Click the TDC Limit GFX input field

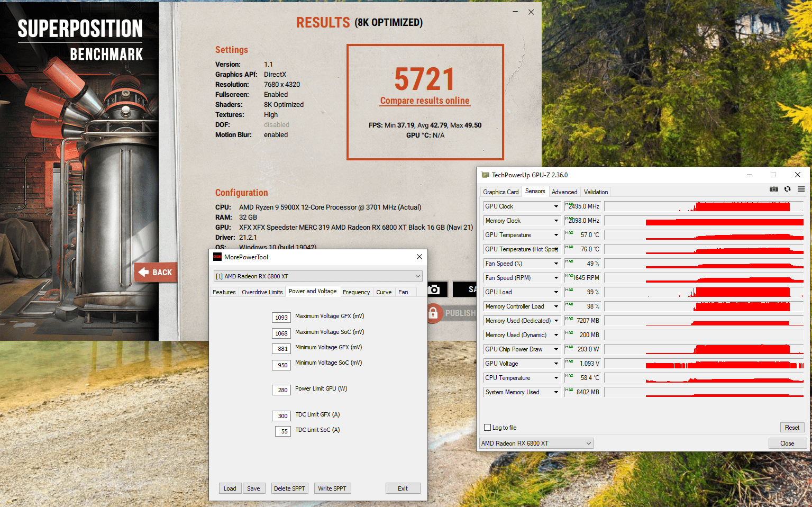[x=281, y=416]
